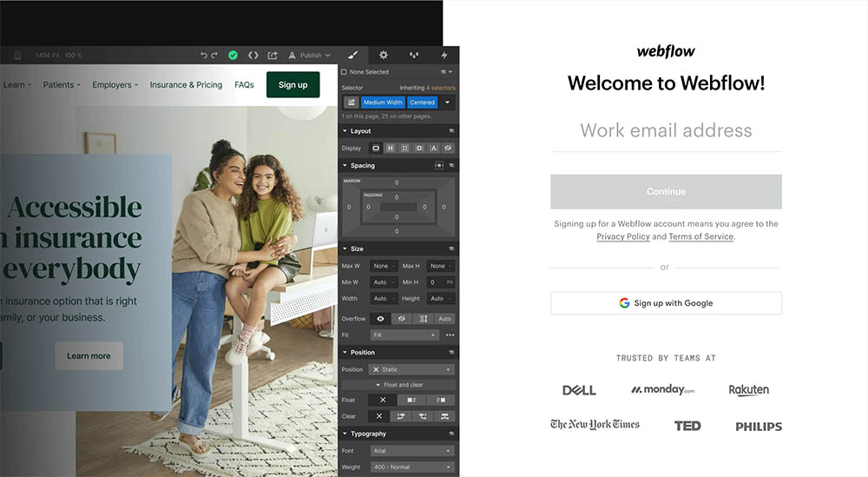Click the '4 selectors' inheriting link
Image resolution: width=868 pixels, height=477 pixels.
pos(440,88)
